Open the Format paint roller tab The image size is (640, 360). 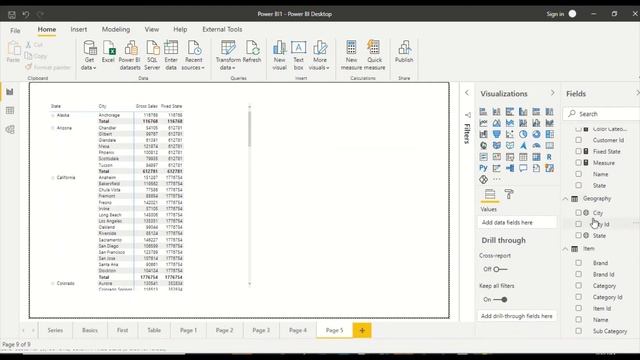click(x=509, y=194)
